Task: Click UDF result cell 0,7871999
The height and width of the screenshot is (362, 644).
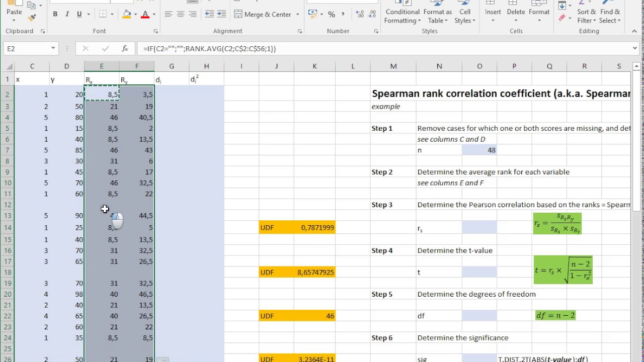Action: (314, 228)
